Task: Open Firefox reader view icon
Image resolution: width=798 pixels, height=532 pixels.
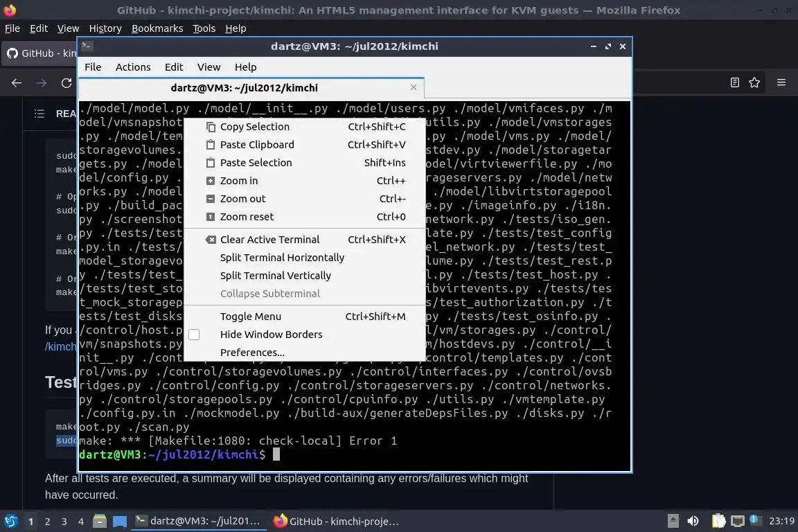Action: tap(734, 82)
